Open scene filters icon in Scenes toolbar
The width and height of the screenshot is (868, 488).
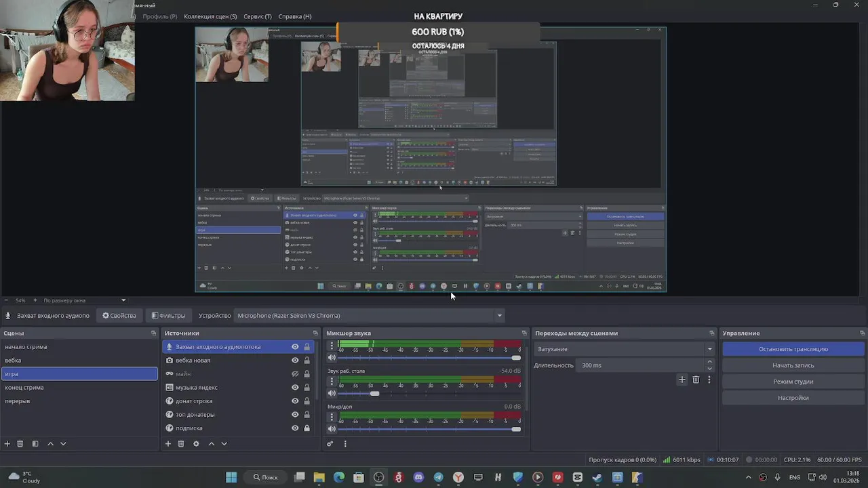click(x=35, y=444)
